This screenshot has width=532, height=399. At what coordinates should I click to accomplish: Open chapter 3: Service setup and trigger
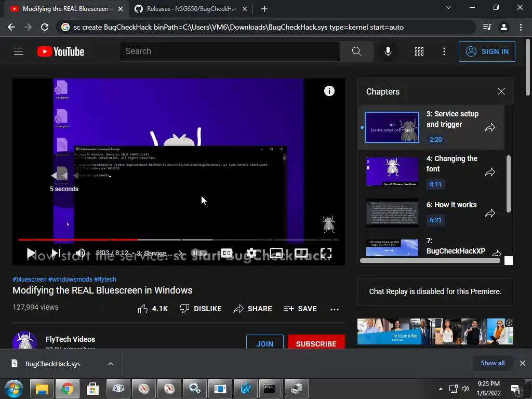431,127
